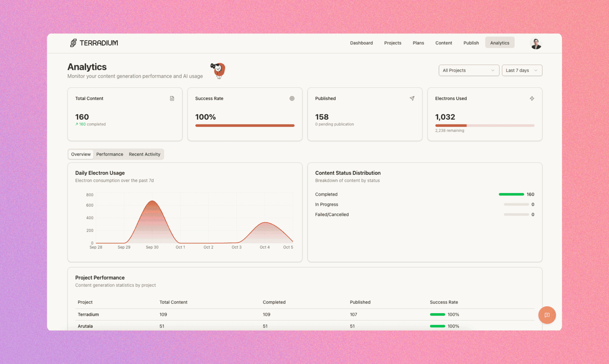
Task: Open the Content section
Action: pyautogui.click(x=443, y=43)
